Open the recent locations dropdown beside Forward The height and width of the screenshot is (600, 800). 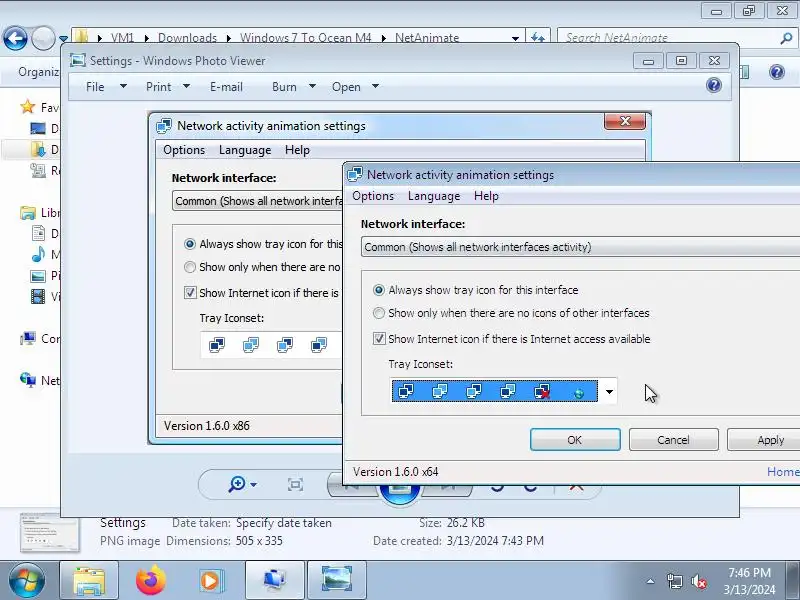(x=63, y=39)
